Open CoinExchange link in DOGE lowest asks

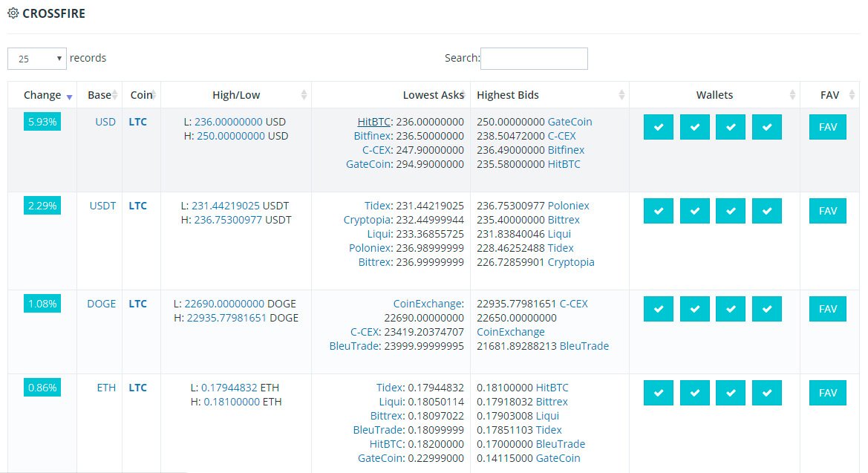(x=428, y=304)
